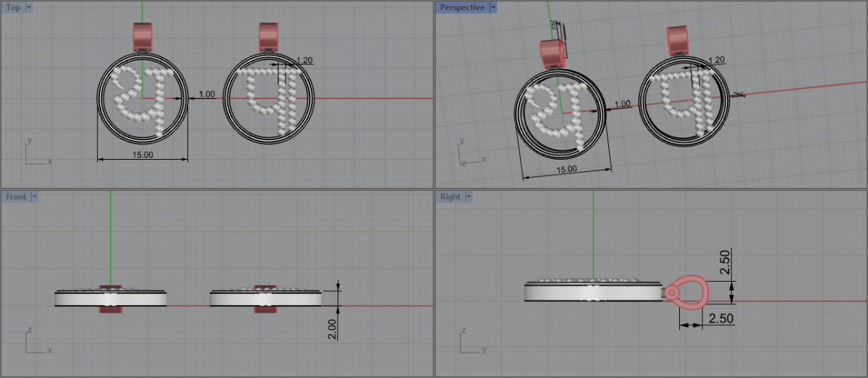This screenshot has width=868, height=378.
Task: Select the left pendant's red bail in Top view
Action: coord(142,36)
